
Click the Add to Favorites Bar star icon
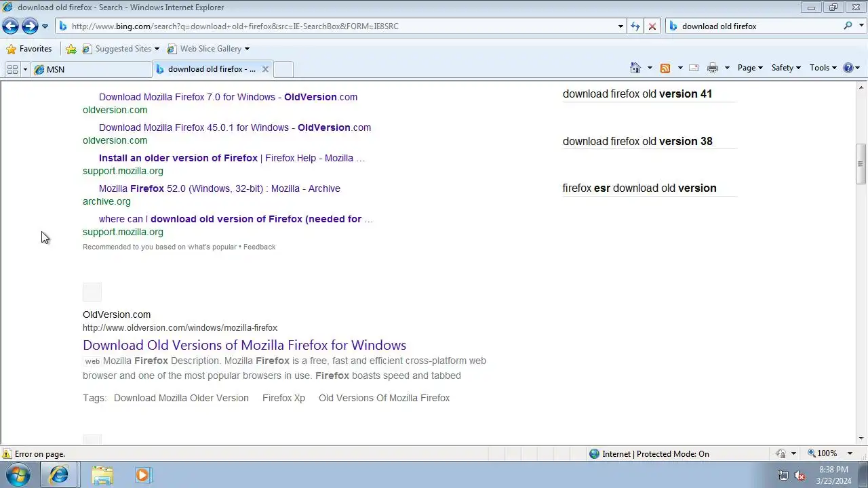[x=71, y=49]
